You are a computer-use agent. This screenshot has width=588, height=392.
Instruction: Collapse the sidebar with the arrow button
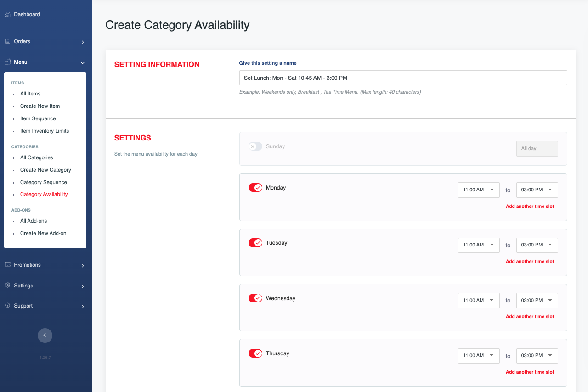(45, 336)
